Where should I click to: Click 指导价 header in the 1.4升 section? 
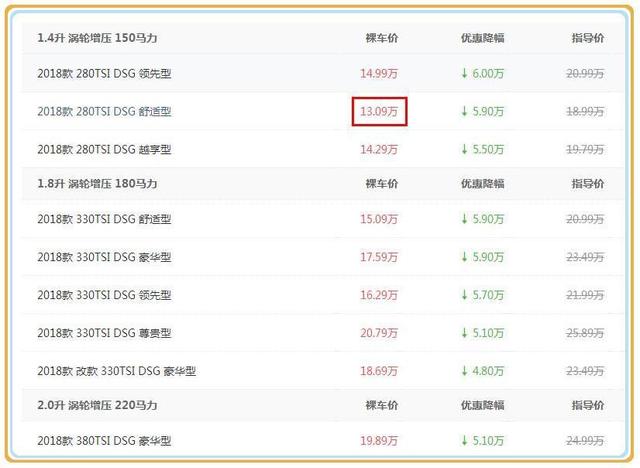click(588, 38)
